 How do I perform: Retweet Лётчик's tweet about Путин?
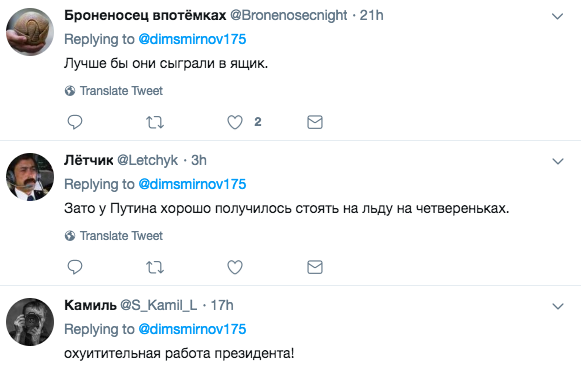(155, 267)
